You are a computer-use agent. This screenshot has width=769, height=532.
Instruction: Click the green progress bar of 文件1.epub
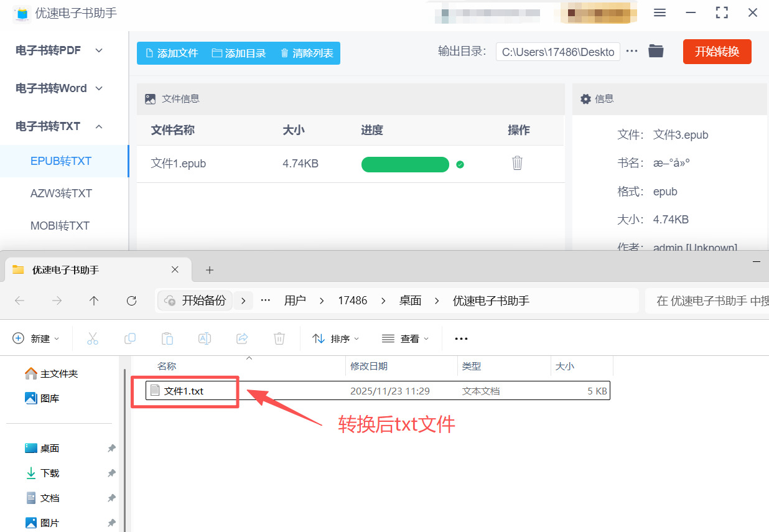(x=405, y=164)
